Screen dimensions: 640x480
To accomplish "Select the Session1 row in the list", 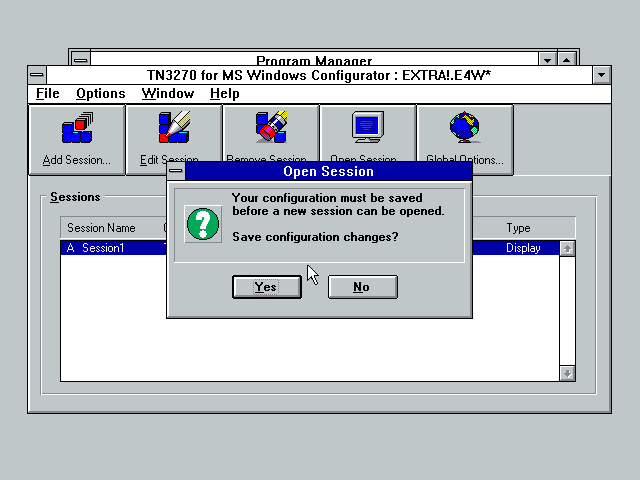I will click(310, 248).
